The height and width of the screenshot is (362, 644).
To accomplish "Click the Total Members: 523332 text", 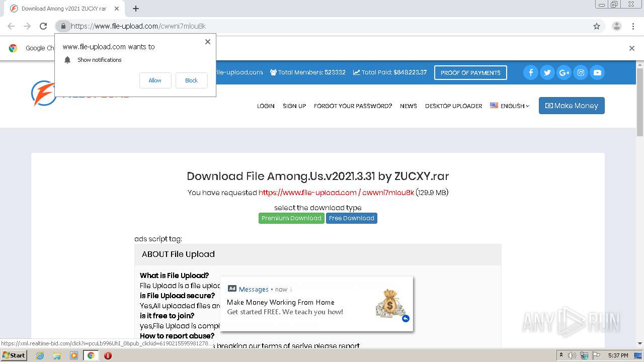I will click(308, 72).
